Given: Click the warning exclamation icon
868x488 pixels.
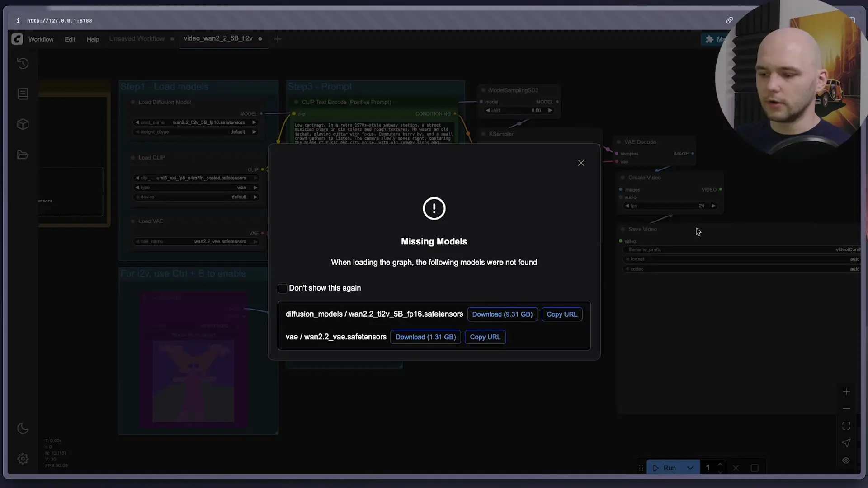Looking at the screenshot, I should pyautogui.click(x=434, y=208).
